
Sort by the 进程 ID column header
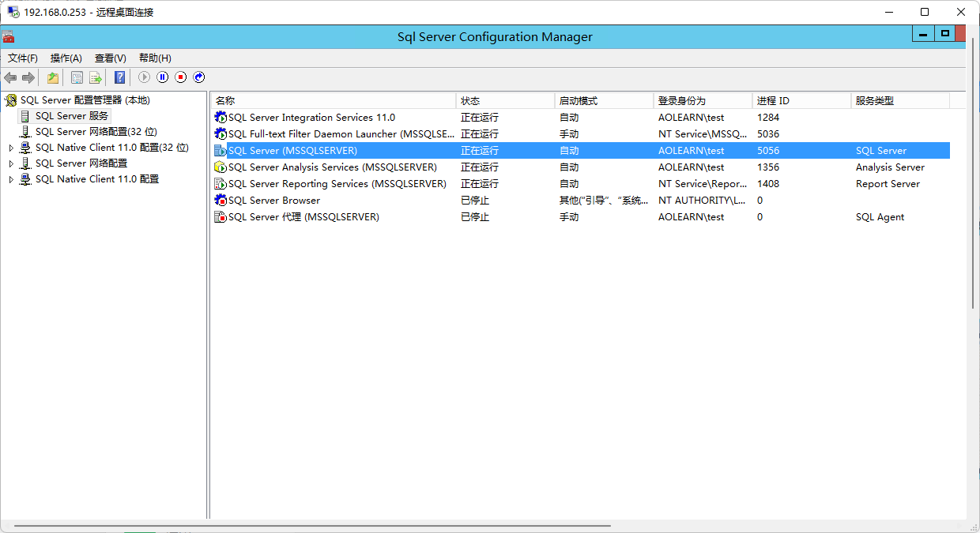click(x=802, y=101)
